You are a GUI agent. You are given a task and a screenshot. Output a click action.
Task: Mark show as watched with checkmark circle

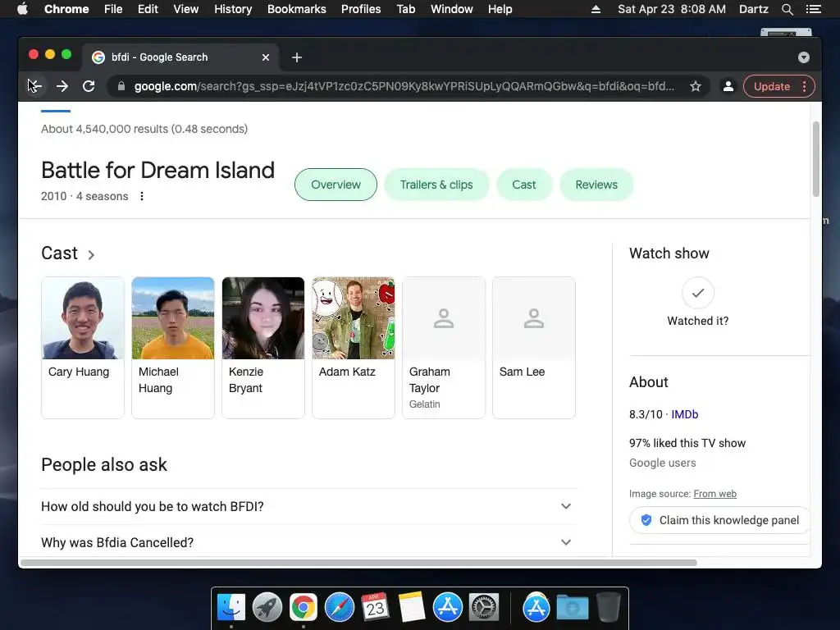[x=697, y=293]
